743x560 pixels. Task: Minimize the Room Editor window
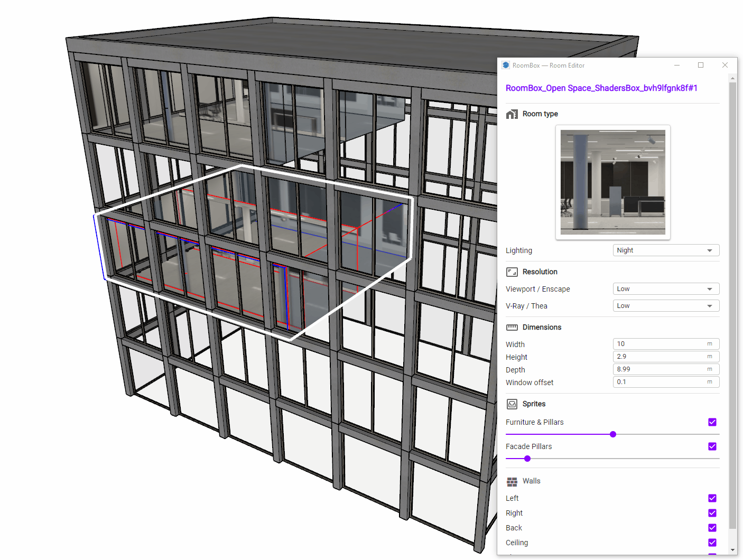click(677, 66)
